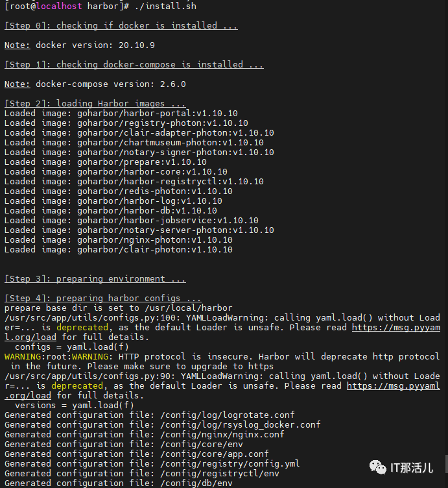Open the first msg.pyyaml.org/load link
Screen dimensions: 448x488
click(x=395, y=328)
